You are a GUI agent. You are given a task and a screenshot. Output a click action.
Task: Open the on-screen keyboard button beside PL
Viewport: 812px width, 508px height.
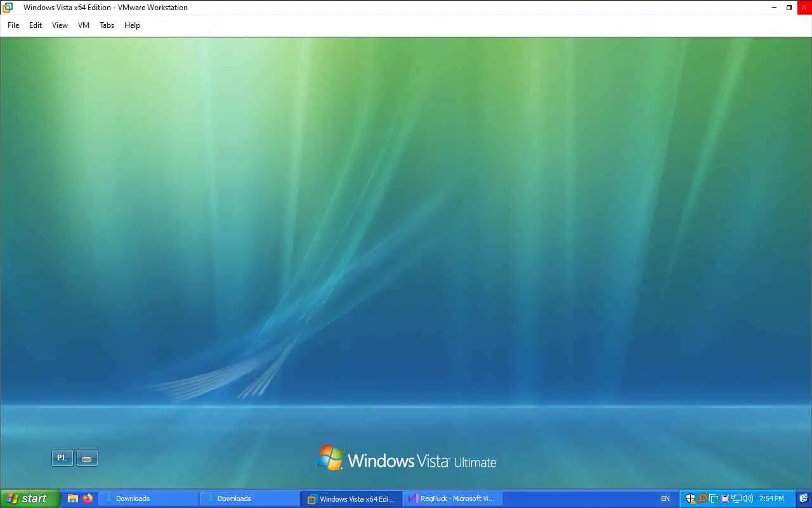click(87, 458)
